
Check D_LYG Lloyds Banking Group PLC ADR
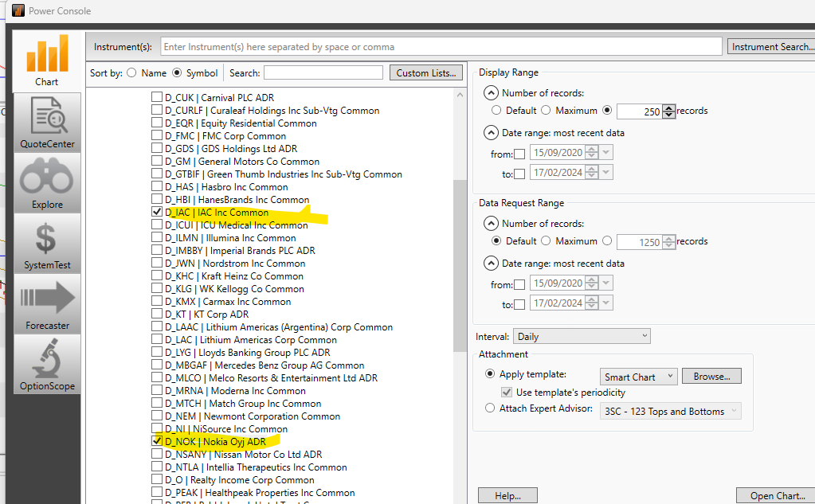pos(156,352)
